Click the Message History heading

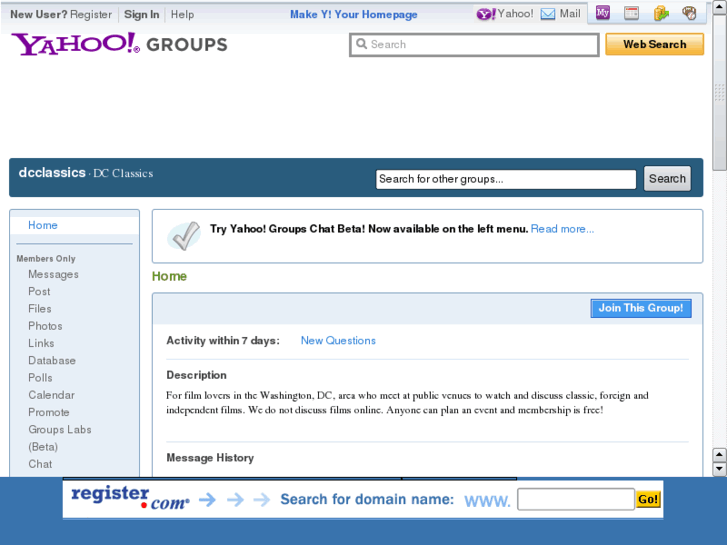[x=210, y=458]
